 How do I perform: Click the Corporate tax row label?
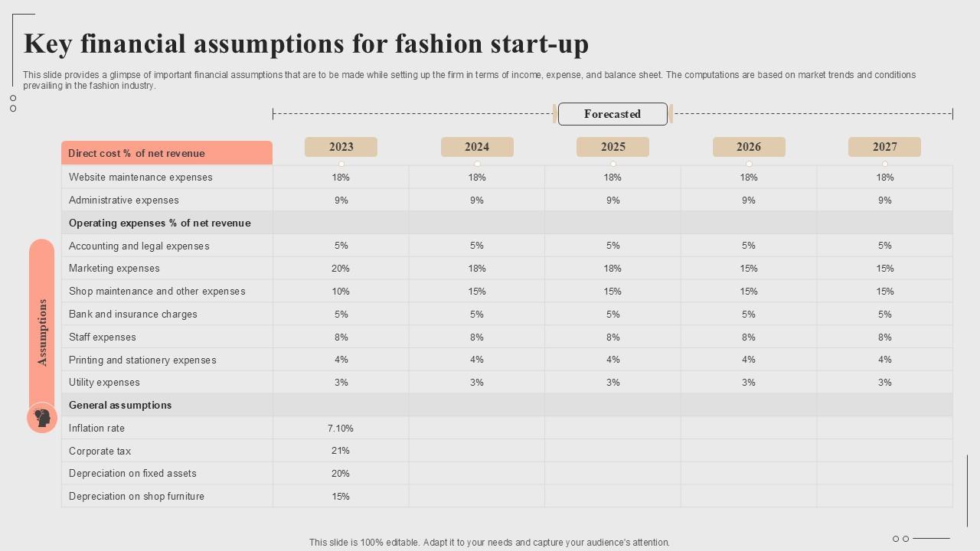point(100,452)
